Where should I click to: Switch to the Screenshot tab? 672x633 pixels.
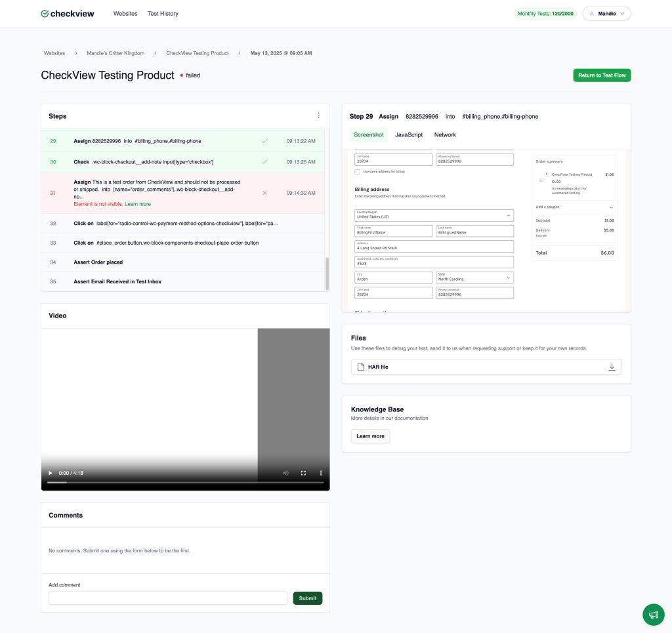coord(369,134)
